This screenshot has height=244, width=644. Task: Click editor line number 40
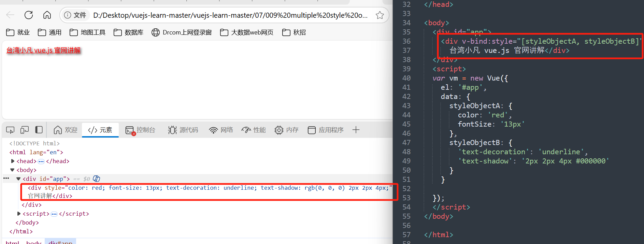pos(406,78)
